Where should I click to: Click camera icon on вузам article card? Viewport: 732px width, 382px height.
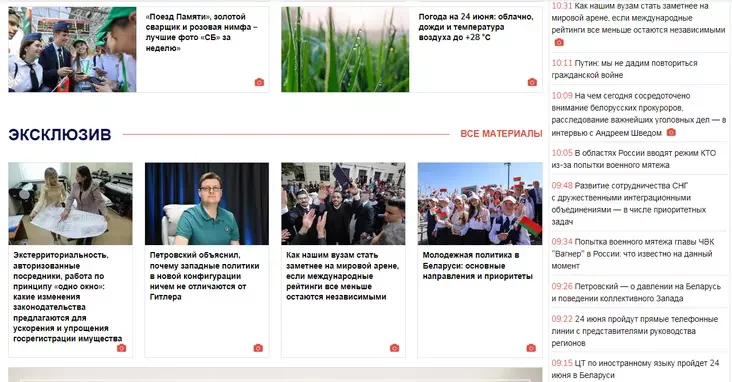[x=394, y=348]
